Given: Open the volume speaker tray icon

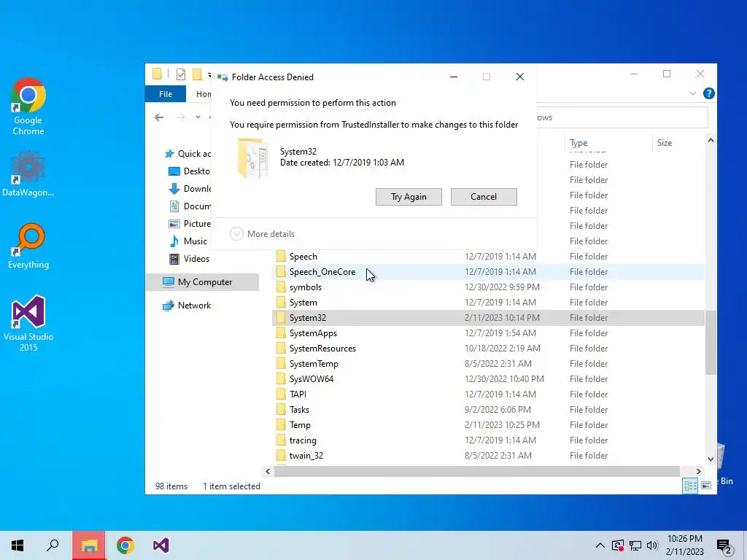Looking at the screenshot, I should pos(652,545).
